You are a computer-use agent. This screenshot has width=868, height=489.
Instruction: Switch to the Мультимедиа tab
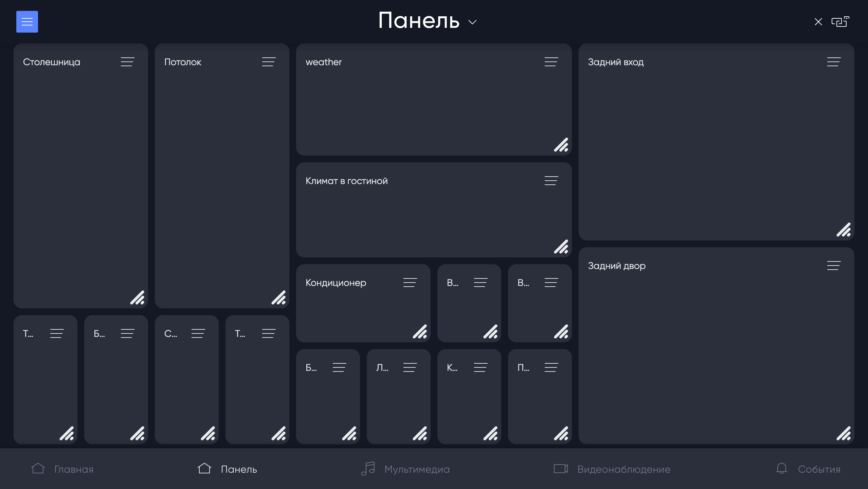tap(405, 469)
